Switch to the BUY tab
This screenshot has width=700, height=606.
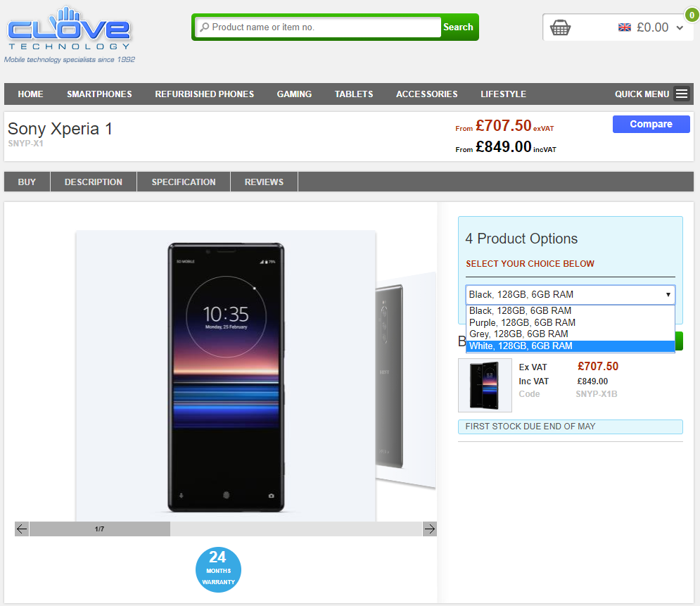click(27, 182)
